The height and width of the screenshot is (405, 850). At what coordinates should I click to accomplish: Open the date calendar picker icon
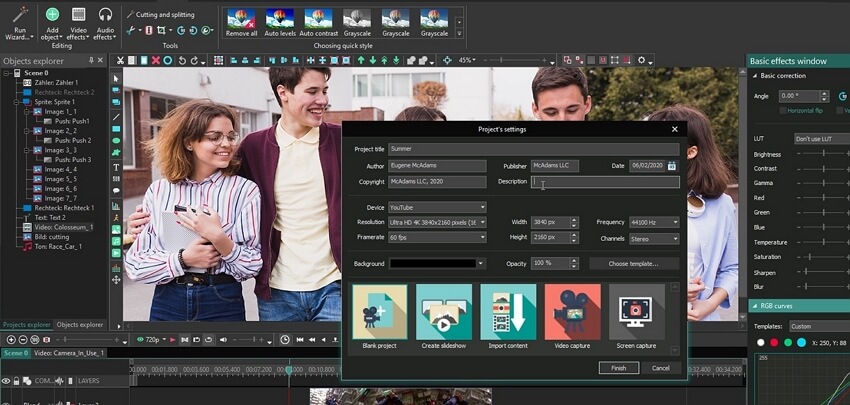[x=672, y=166]
